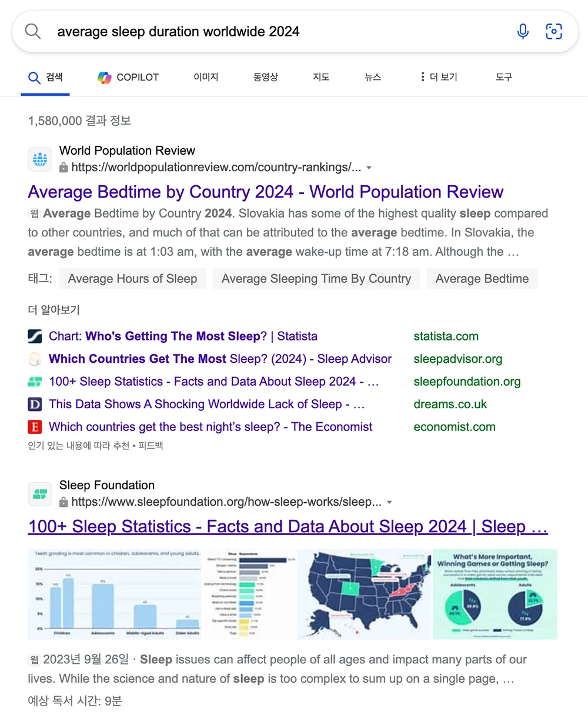Click the worldpopulationreview.com URL text
The height and width of the screenshot is (718, 588).
pyautogui.click(x=216, y=168)
